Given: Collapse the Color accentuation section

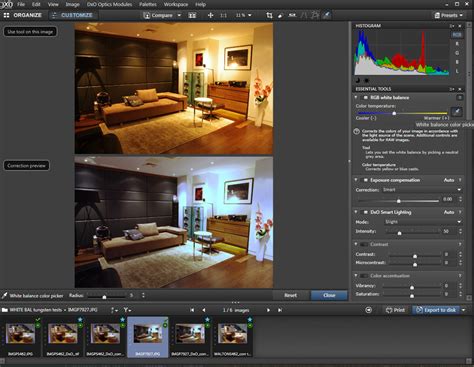Looking at the screenshot, I should click(356, 276).
